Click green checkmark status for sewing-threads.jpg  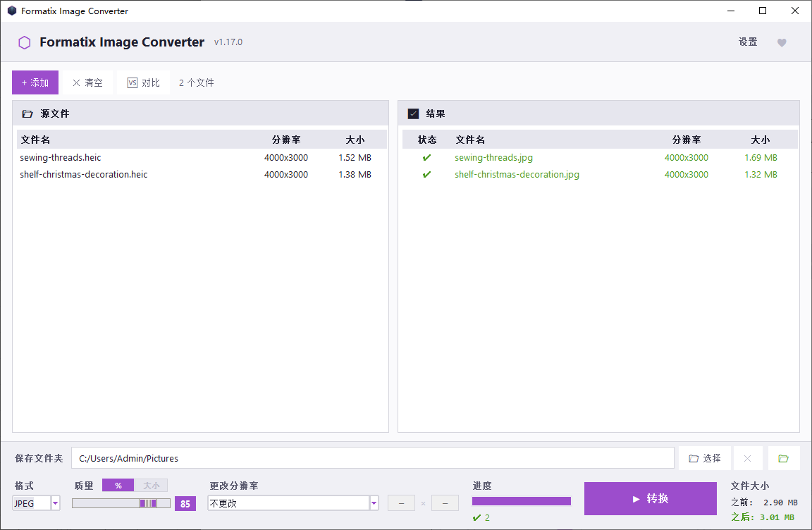[x=426, y=157]
